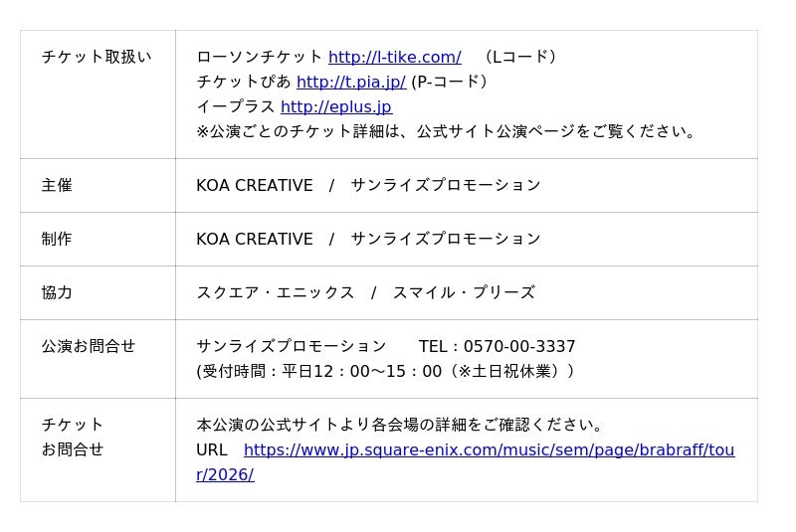Click the 協力 row header
Screen dimensions: 796x532
click(x=57, y=293)
